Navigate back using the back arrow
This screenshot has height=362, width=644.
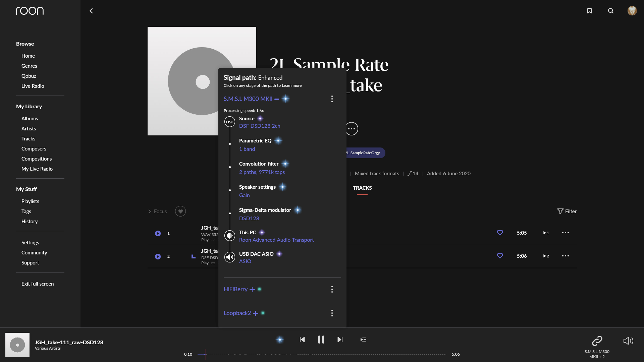[x=91, y=10]
